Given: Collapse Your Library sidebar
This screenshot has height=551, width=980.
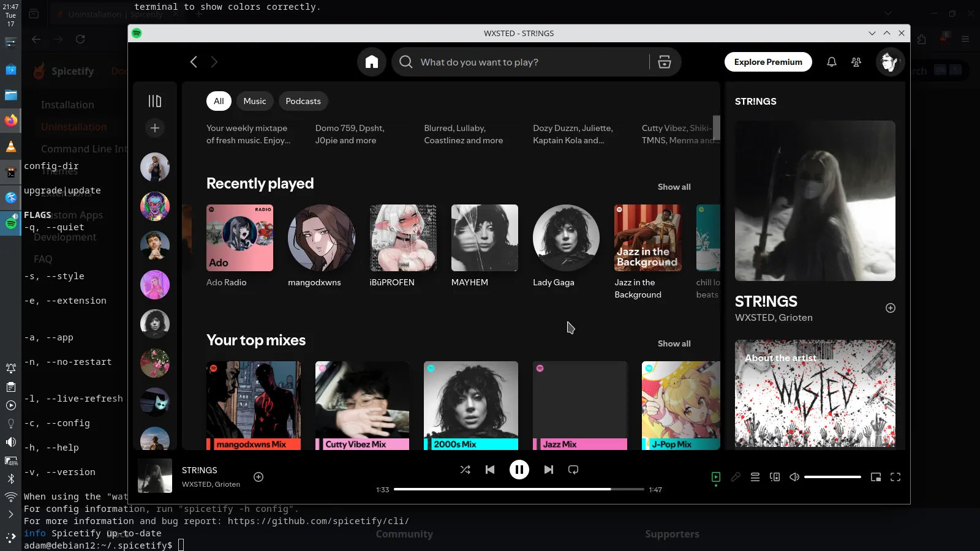Looking at the screenshot, I should (155, 101).
